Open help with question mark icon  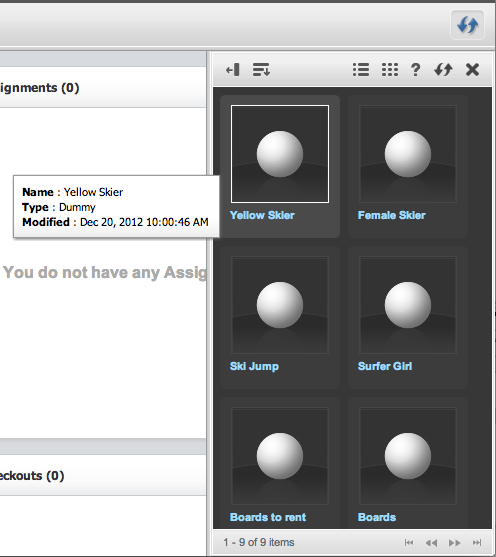(x=415, y=70)
